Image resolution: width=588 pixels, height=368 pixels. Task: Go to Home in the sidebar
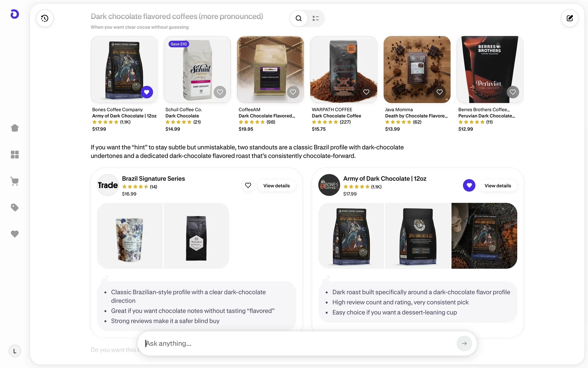15,128
